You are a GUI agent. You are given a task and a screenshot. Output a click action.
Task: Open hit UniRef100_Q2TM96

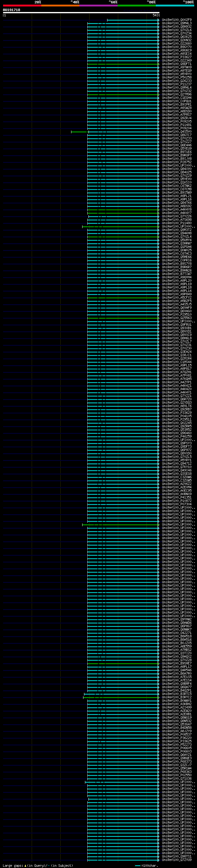(x=177, y=94)
